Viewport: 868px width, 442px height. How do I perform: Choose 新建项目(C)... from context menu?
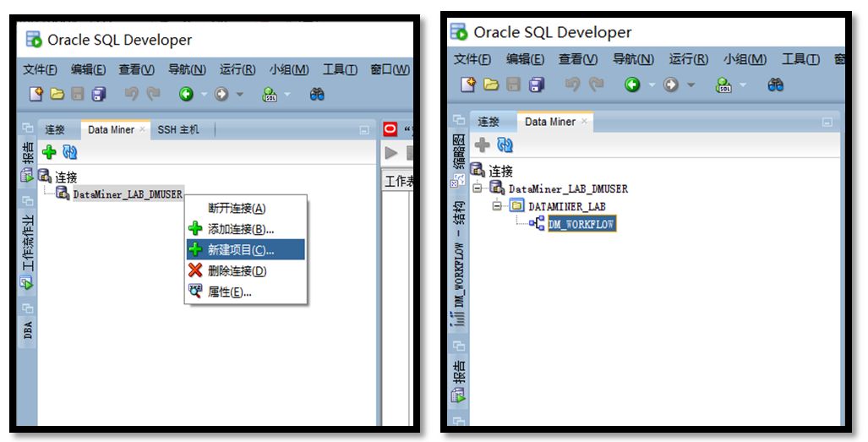point(246,249)
